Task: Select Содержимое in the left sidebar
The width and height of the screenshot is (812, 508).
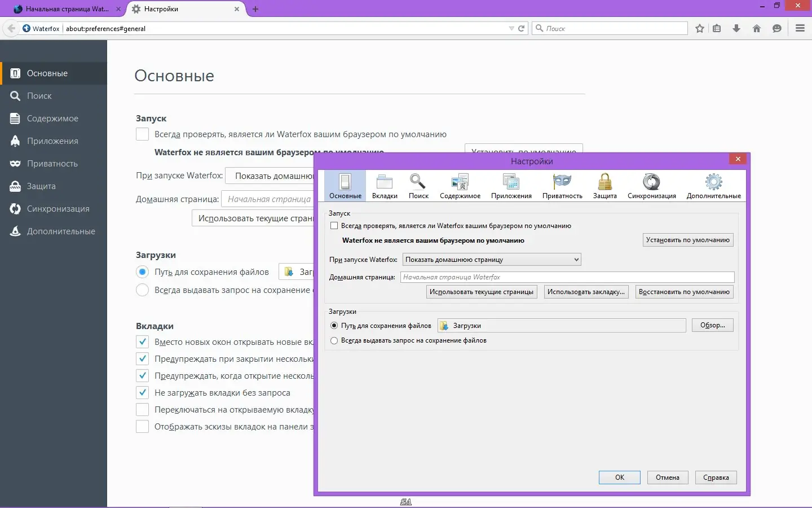Action: point(54,119)
